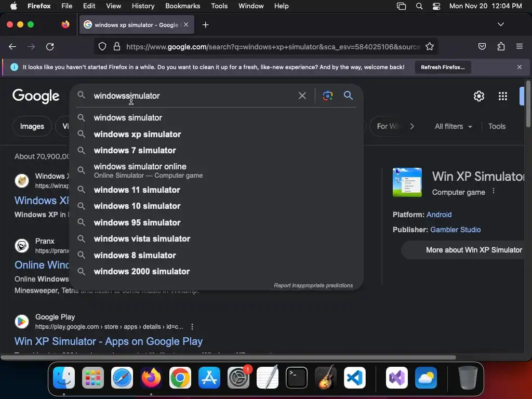Click the blue magnifier search button
Screen dimensions: 532x399
[348, 96]
